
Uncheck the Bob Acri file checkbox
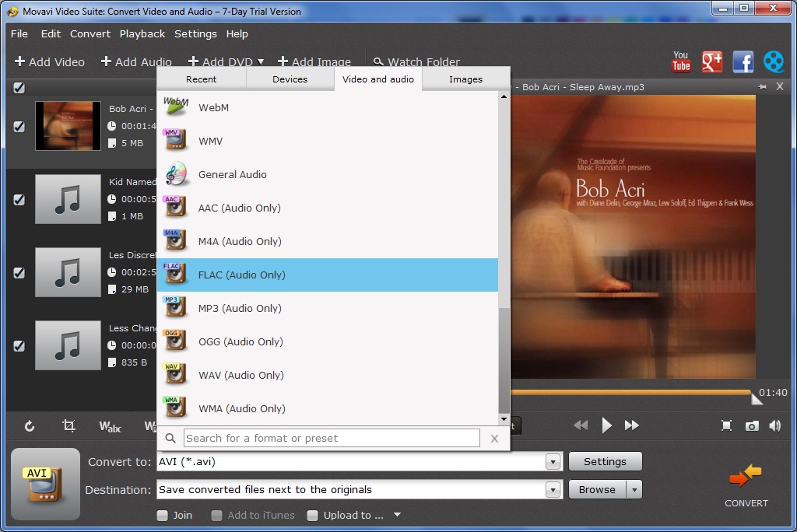point(19,126)
